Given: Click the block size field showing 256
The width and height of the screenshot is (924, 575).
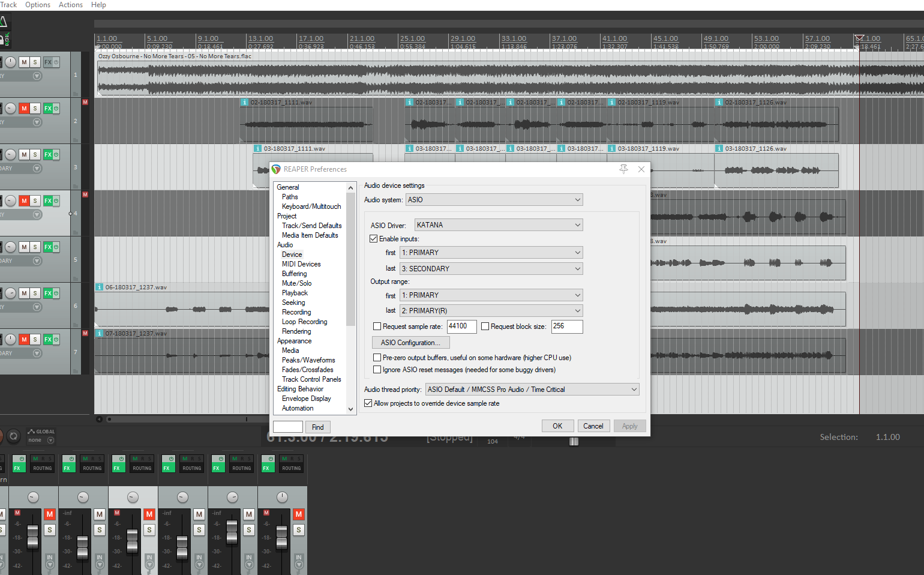Looking at the screenshot, I should click(x=567, y=327).
